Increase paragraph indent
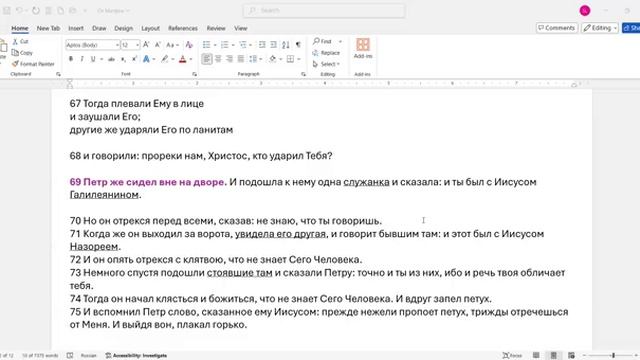The image size is (640, 360). tap(273, 45)
